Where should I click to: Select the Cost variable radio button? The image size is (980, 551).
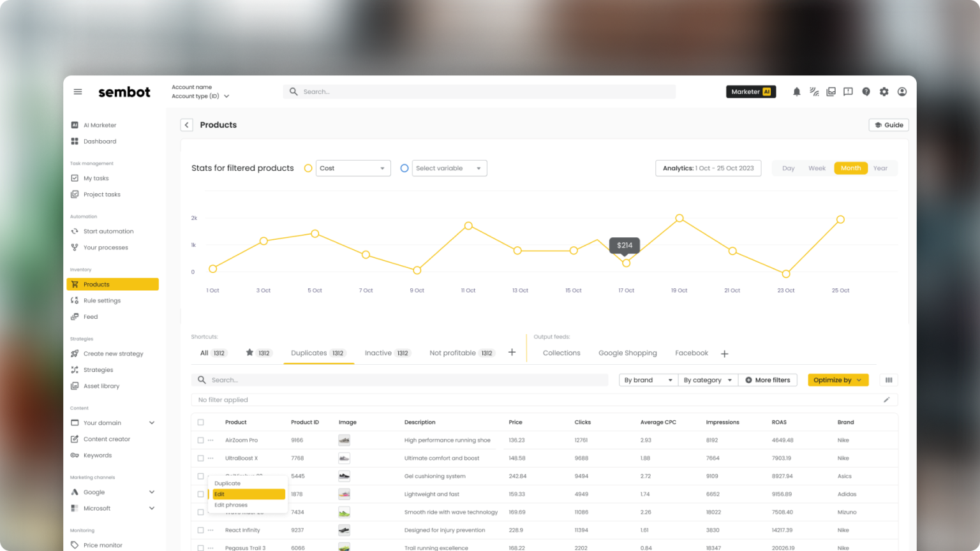click(x=308, y=168)
